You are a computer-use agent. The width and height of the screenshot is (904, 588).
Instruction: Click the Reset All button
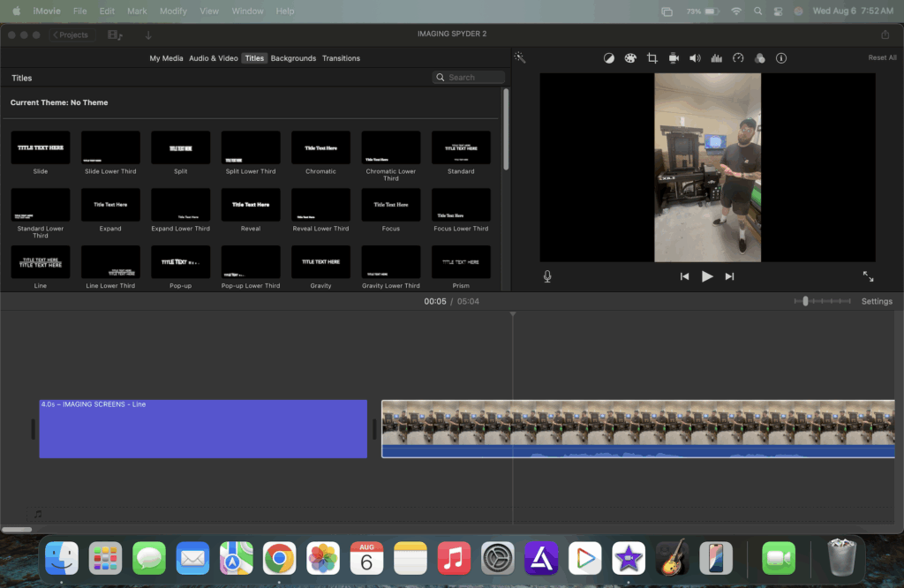[882, 57]
